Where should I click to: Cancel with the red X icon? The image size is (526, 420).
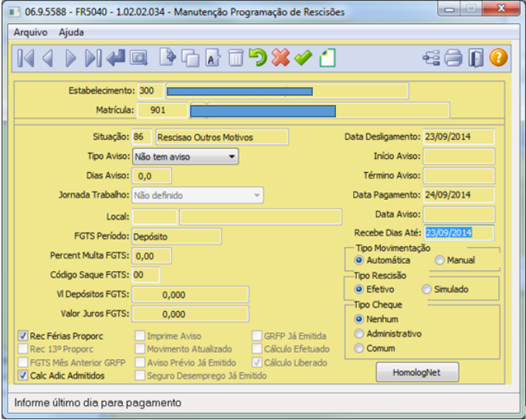point(281,57)
